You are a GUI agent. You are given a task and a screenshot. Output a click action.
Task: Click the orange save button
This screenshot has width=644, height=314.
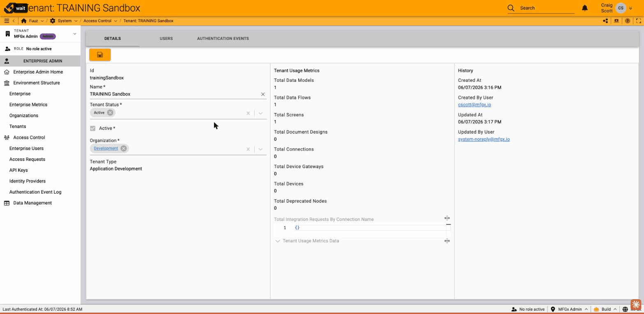point(100,55)
